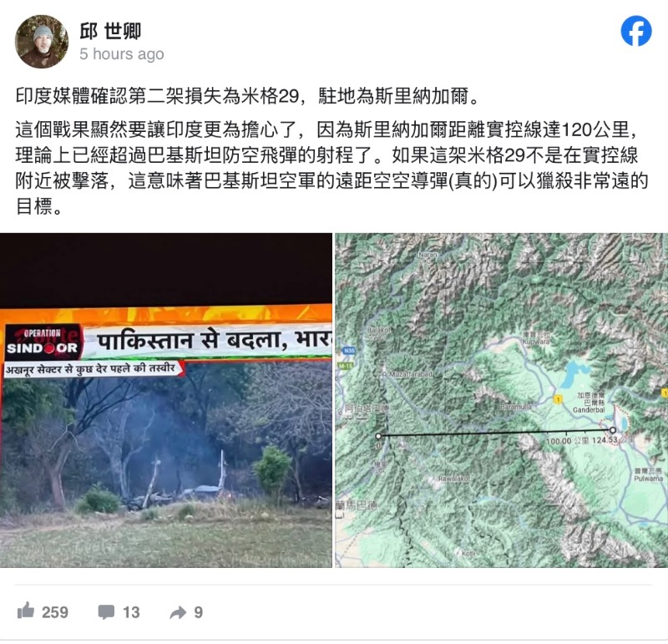This screenshot has height=644, width=668.
Task: Open the Kashmir terrain map image
Action: [502, 400]
